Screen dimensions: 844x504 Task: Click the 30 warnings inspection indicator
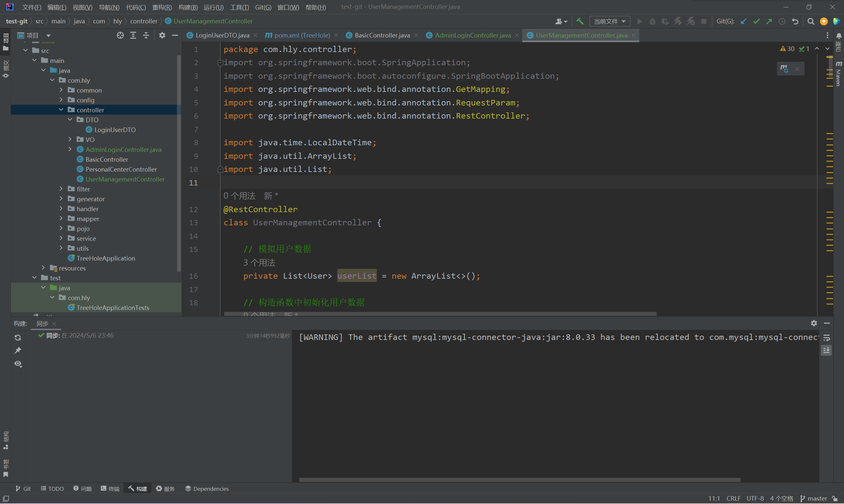pyautogui.click(x=787, y=48)
